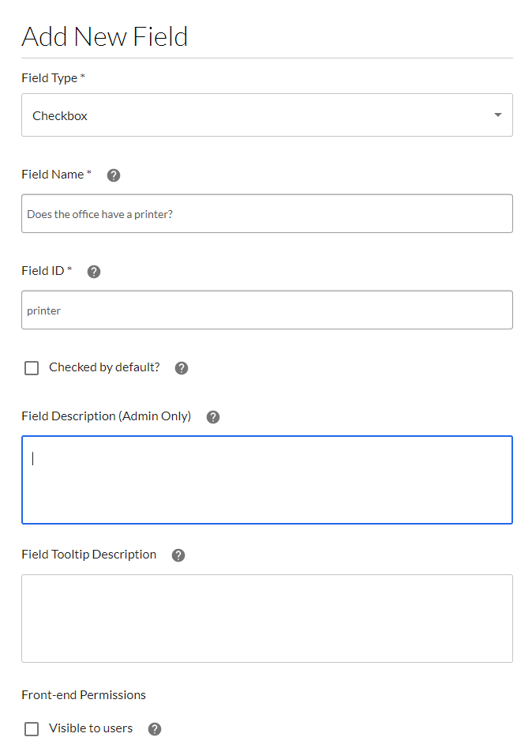The width and height of the screenshot is (532, 756).
Task: Select the Field ID text box showing printer
Action: point(266,310)
